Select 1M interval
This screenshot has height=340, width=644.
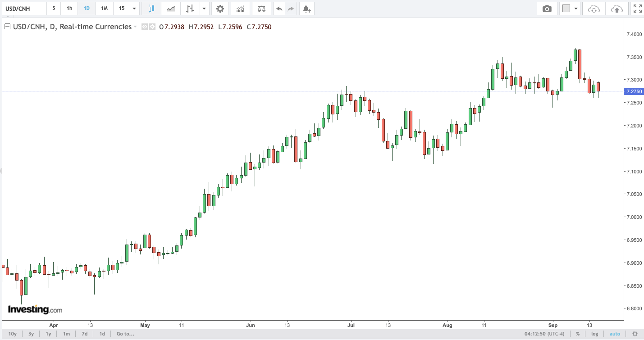tap(104, 9)
